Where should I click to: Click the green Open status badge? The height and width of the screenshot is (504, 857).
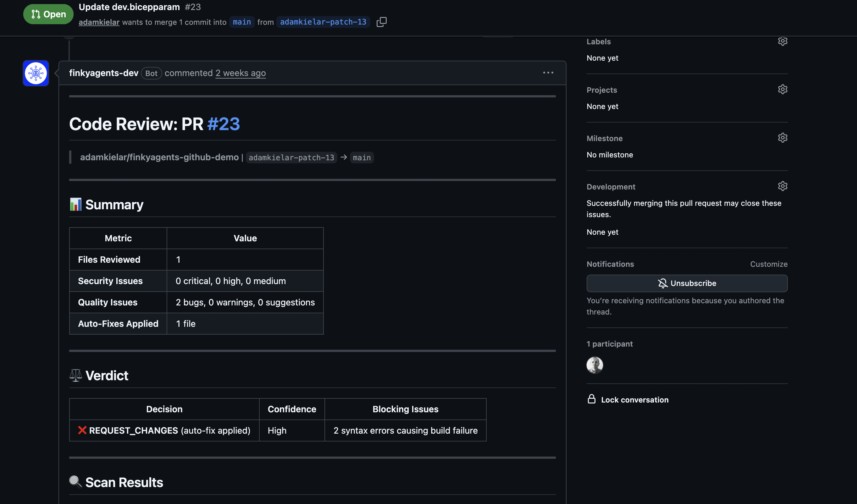coord(48,14)
